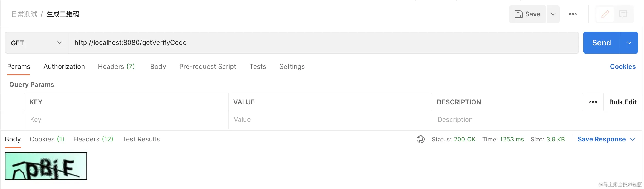
Task: Click the globe network icon
Action: coord(420,139)
